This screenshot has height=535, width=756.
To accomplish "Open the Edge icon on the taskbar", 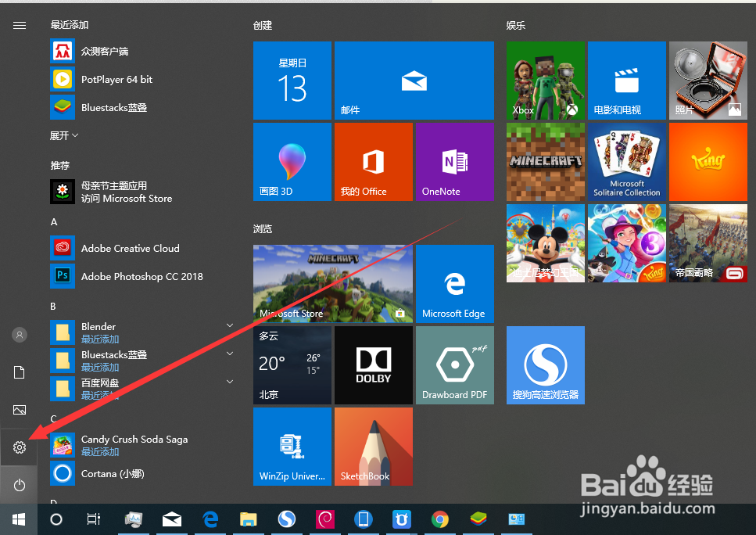I will [210, 519].
